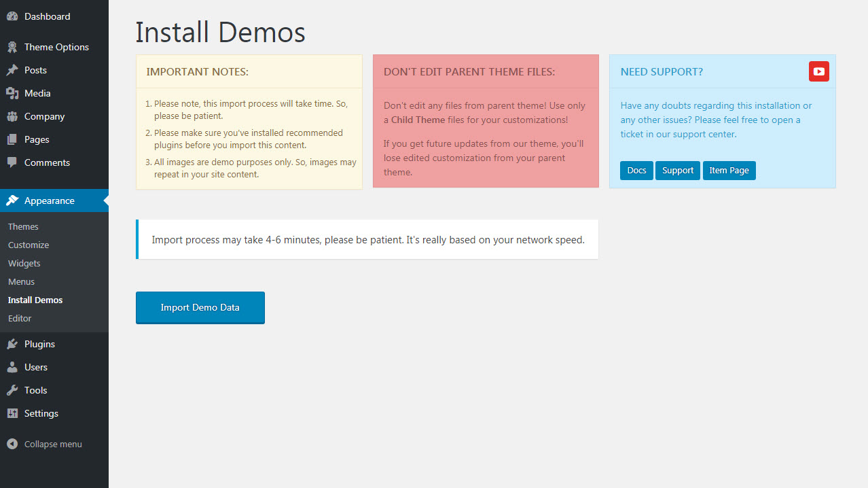Click the Docs button
The image size is (868, 488).
pos(636,171)
